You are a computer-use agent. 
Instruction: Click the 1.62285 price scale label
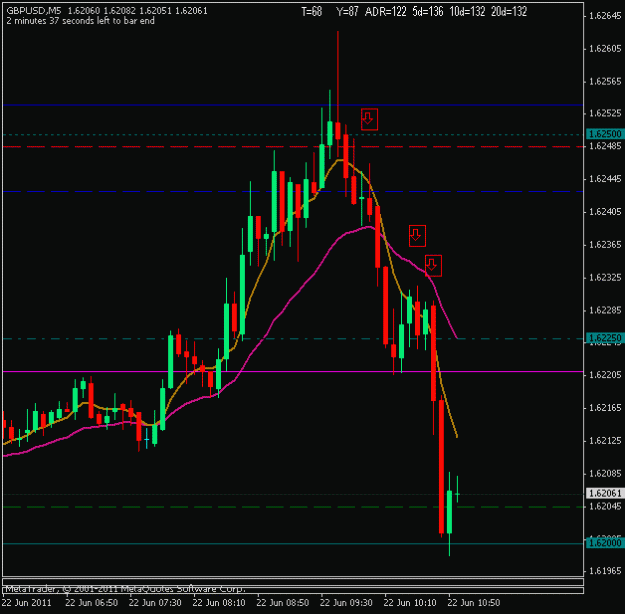[x=605, y=310]
